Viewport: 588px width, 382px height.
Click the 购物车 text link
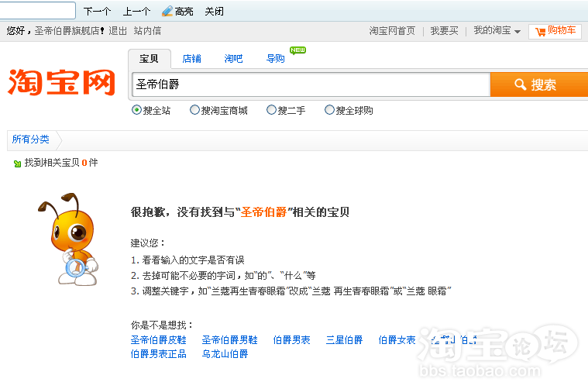tap(562, 30)
